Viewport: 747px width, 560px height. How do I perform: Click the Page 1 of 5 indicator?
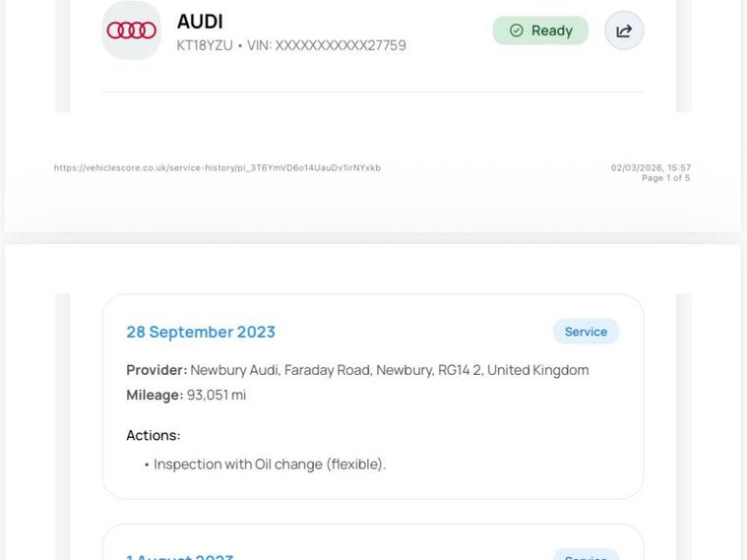click(x=665, y=178)
